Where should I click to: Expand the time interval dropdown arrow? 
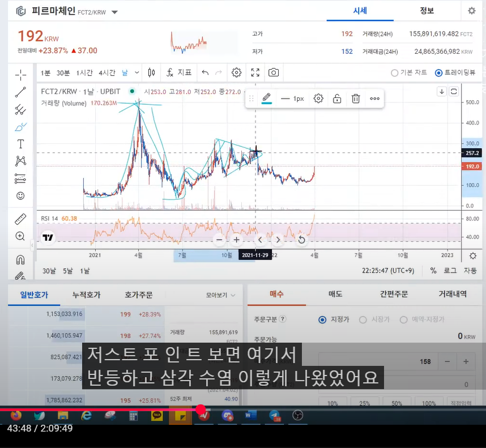coord(137,72)
